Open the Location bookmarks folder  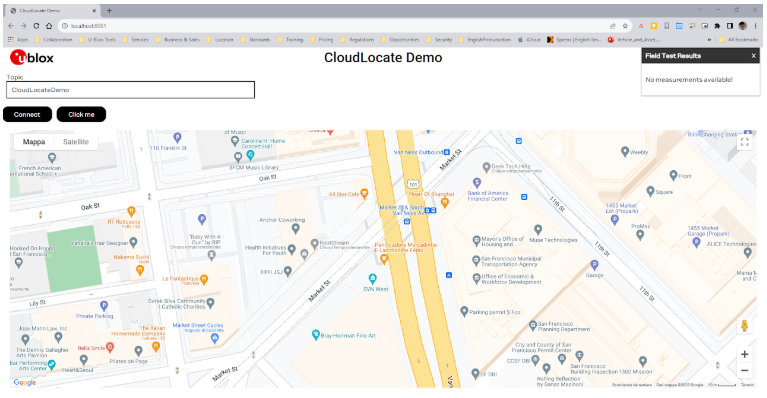click(220, 40)
